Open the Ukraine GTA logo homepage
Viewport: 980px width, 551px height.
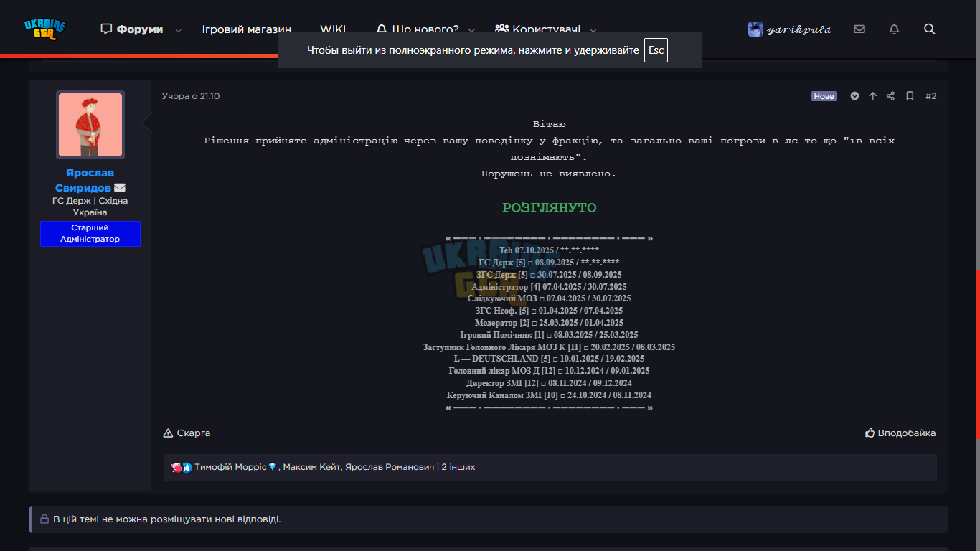click(x=44, y=29)
